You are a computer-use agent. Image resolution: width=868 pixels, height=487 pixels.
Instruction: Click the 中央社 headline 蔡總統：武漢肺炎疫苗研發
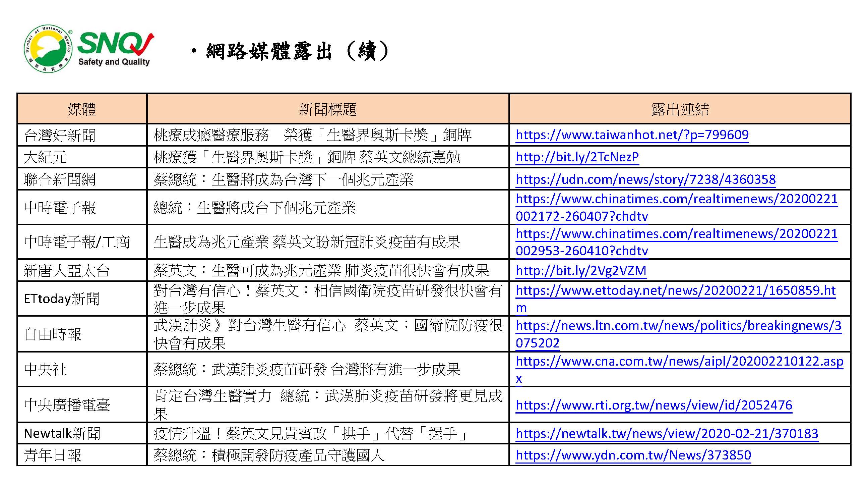[307, 369]
